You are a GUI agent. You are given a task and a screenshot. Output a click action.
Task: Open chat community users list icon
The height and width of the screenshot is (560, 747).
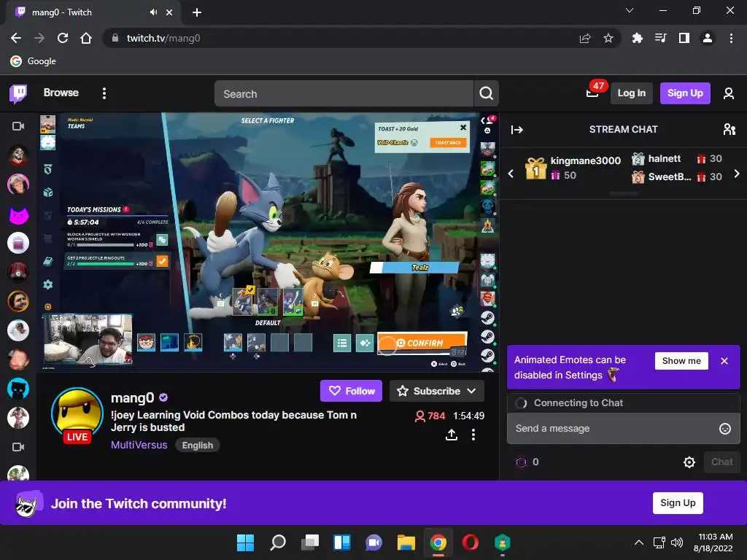(729, 130)
